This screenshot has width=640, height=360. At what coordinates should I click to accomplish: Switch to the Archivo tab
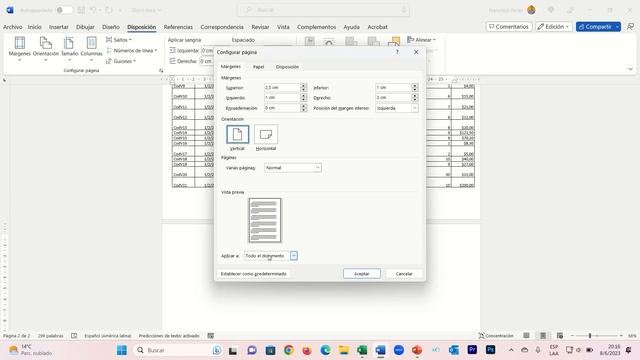point(13,27)
